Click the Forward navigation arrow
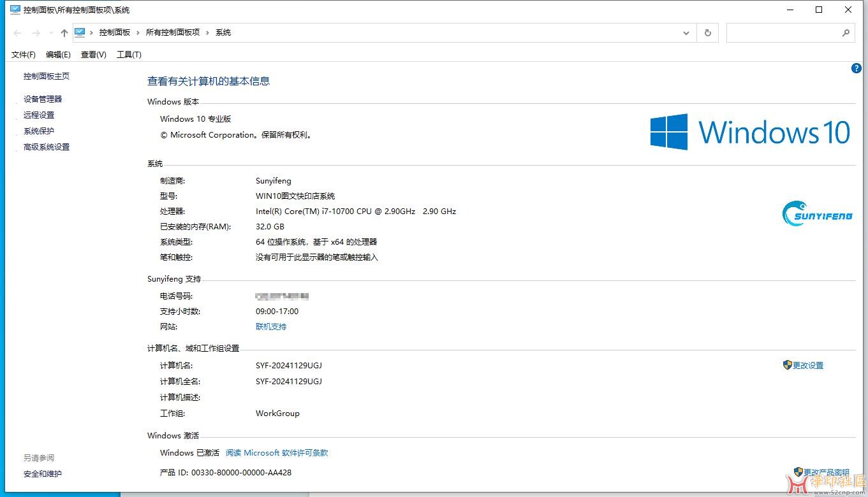The width and height of the screenshot is (868, 497). pyautogui.click(x=36, y=33)
